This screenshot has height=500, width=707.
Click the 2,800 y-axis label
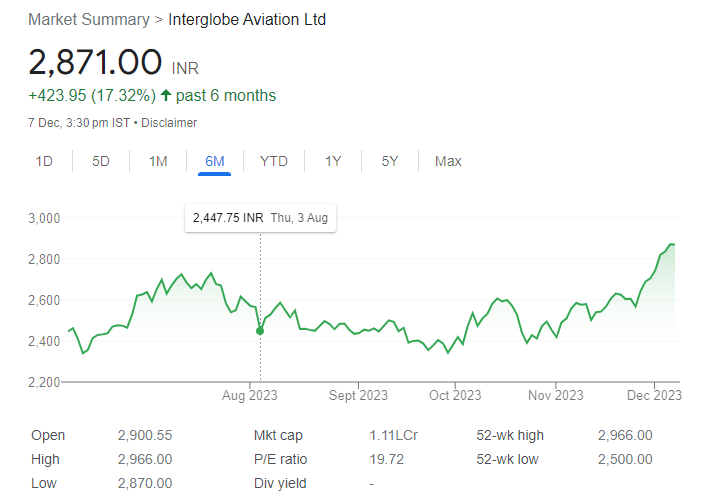click(44, 259)
